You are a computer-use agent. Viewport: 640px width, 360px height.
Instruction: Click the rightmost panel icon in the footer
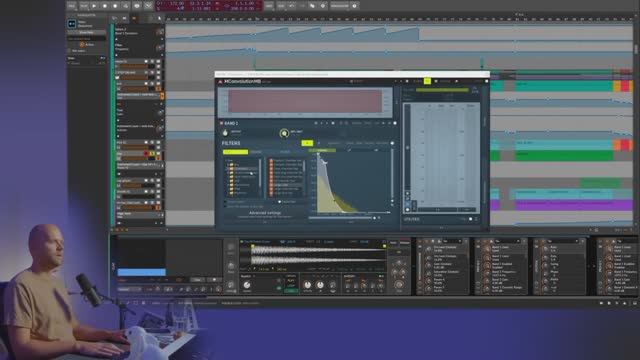coord(634,303)
